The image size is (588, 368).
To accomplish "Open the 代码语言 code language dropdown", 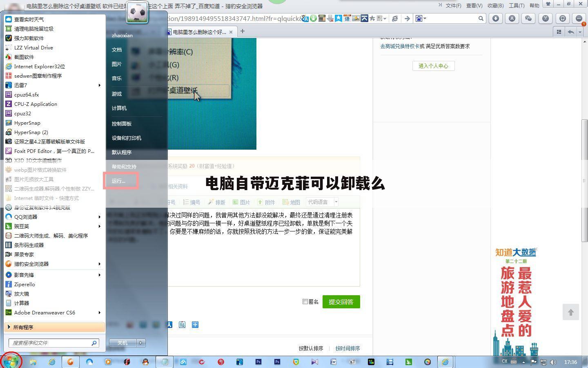I will [322, 202].
